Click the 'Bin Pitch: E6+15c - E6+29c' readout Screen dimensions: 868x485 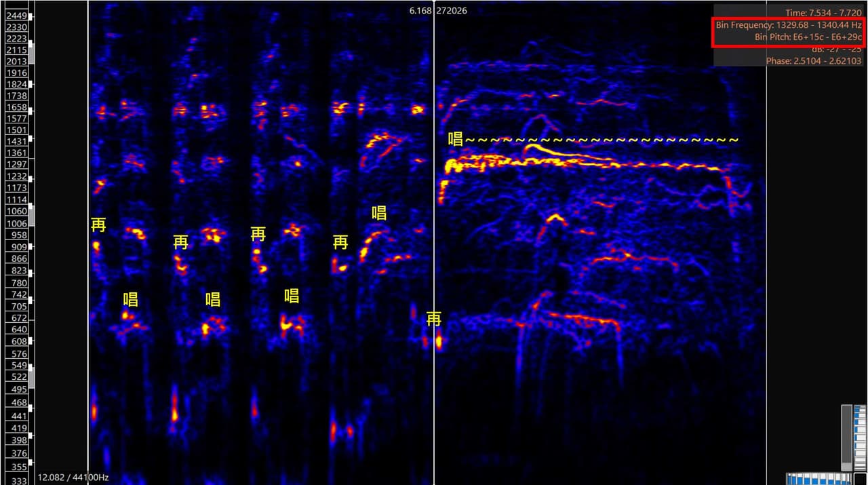point(808,37)
